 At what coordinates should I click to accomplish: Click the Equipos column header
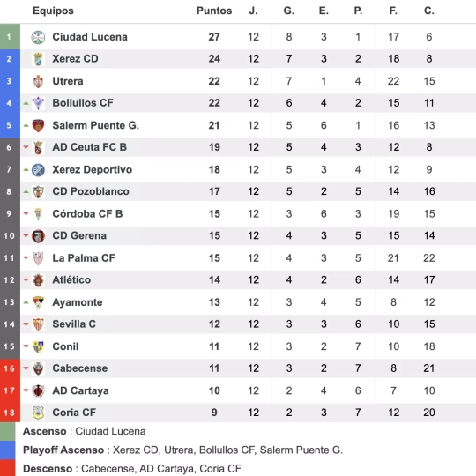pos(53,11)
